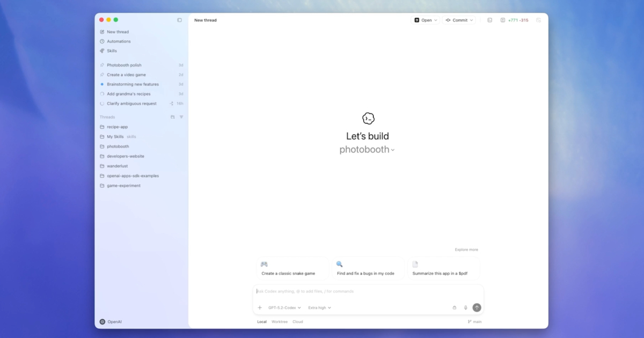Click the lock icon in composer
Viewport: 644px width, 338px height.
454,308
